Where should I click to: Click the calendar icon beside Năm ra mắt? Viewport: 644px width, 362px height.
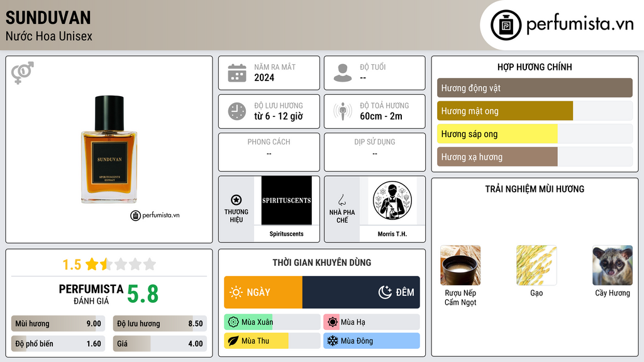click(x=237, y=73)
